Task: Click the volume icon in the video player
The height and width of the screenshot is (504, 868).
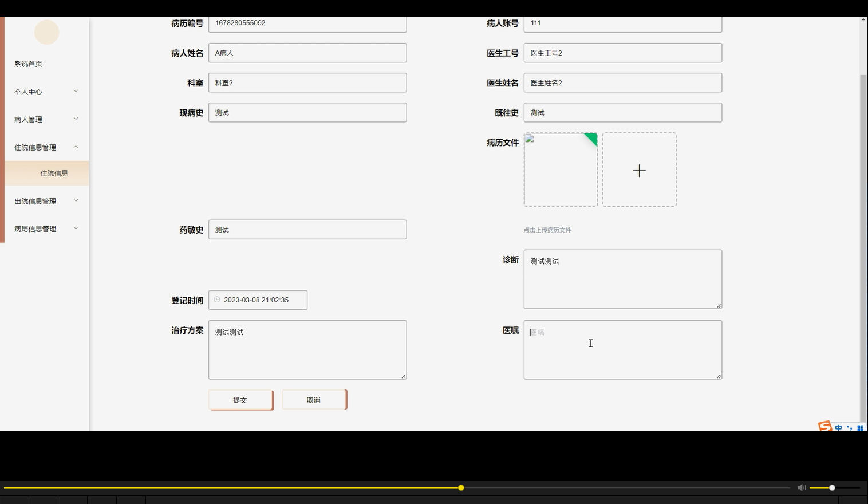Action: [802, 487]
